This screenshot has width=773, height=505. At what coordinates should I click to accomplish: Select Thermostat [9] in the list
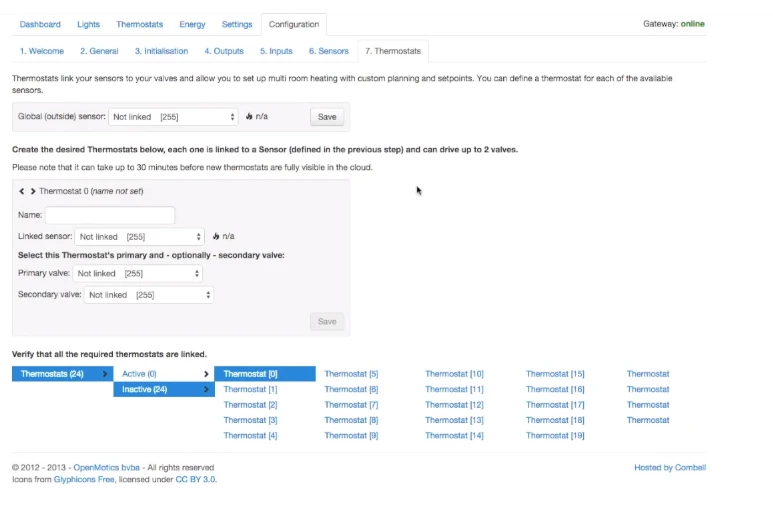pos(351,435)
